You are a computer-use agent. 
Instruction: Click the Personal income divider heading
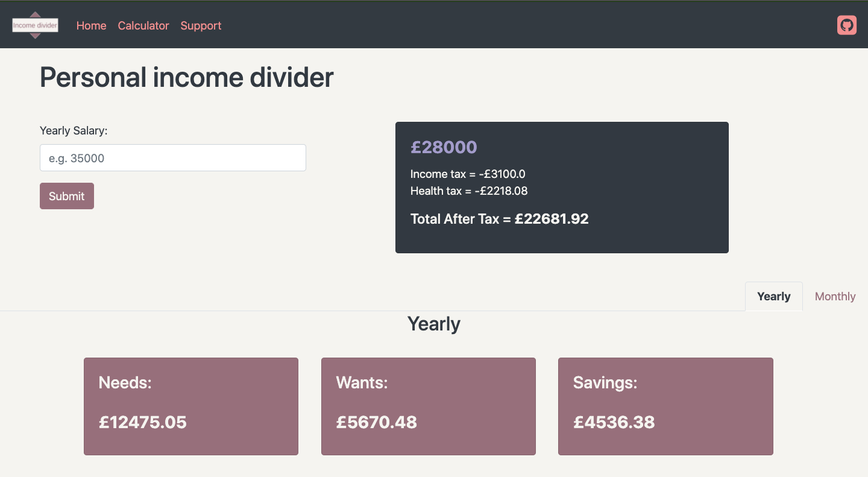coord(187,77)
